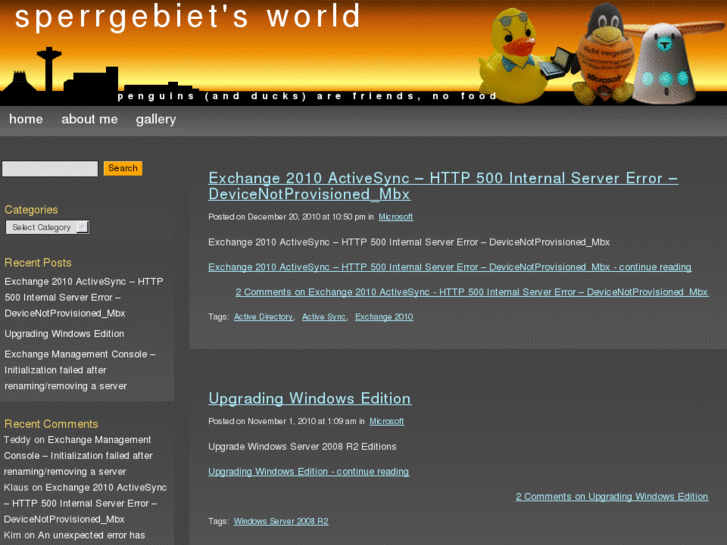Image resolution: width=727 pixels, height=545 pixels.
Task: Open the about me page
Action: pos(89,119)
